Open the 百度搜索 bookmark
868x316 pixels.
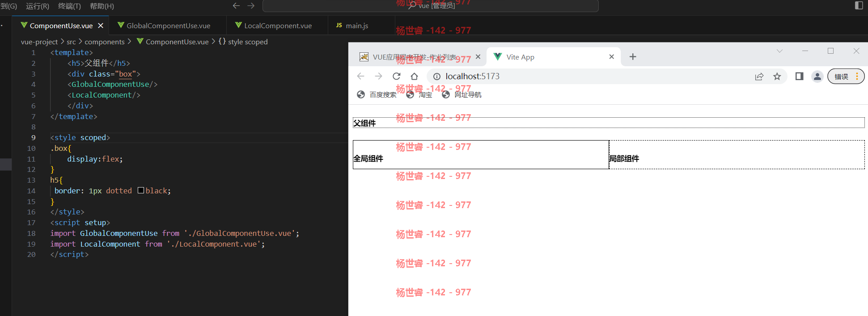[x=377, y=94]
